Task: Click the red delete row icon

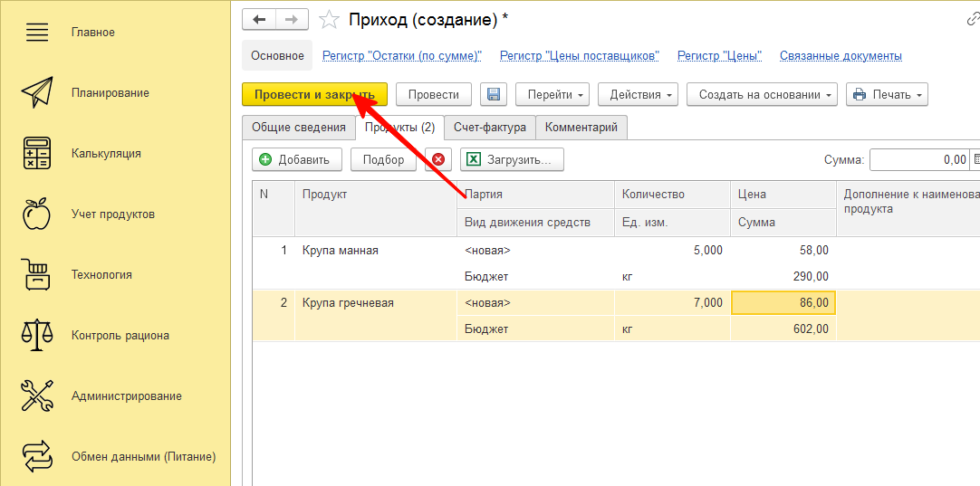Action: [438, 160]
